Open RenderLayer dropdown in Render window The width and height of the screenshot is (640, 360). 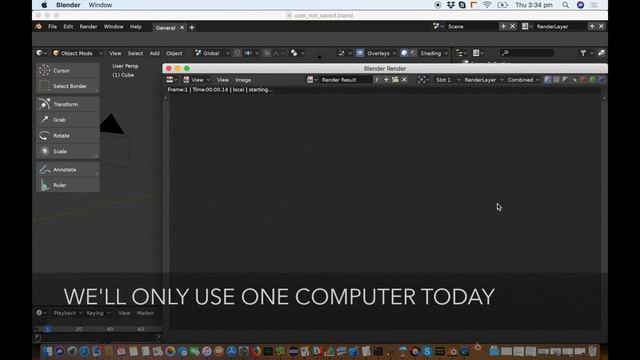point(484,80)
